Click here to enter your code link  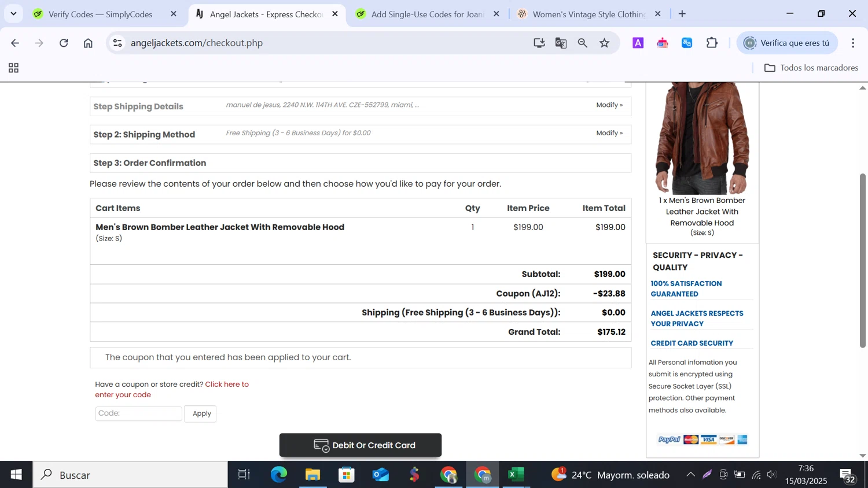coord(172,389)
